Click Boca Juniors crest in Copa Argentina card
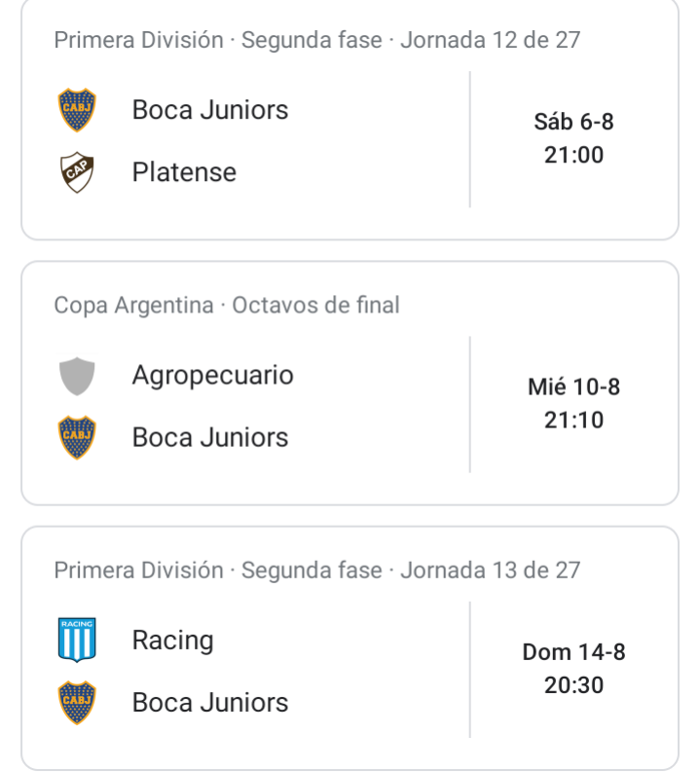The width and height of the screenshot is (700, 772). [x=77, y=438]
